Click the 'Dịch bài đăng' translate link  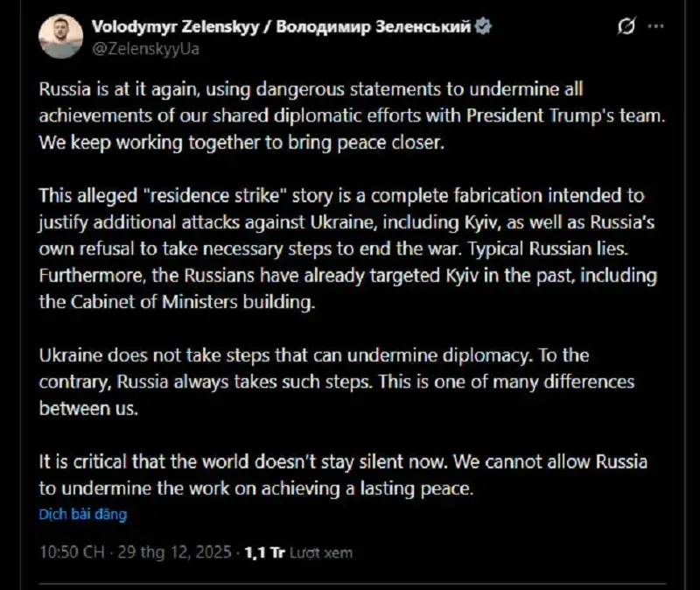(x=83, y=515)
